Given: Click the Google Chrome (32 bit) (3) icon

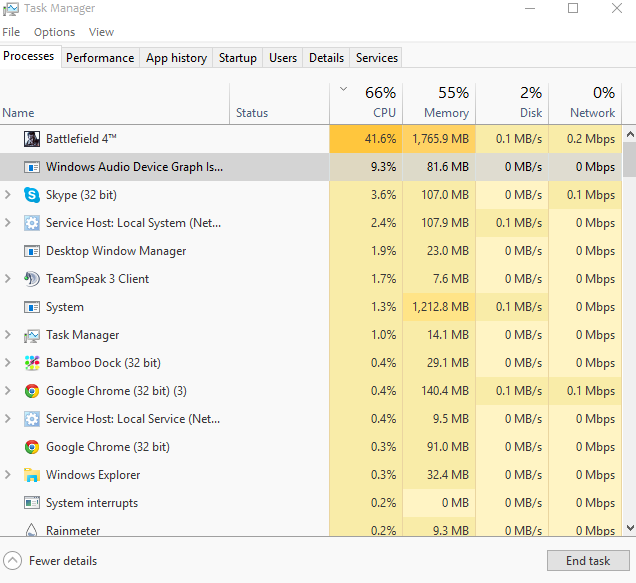Looking at the screenshot, I should tap(32, 391).
